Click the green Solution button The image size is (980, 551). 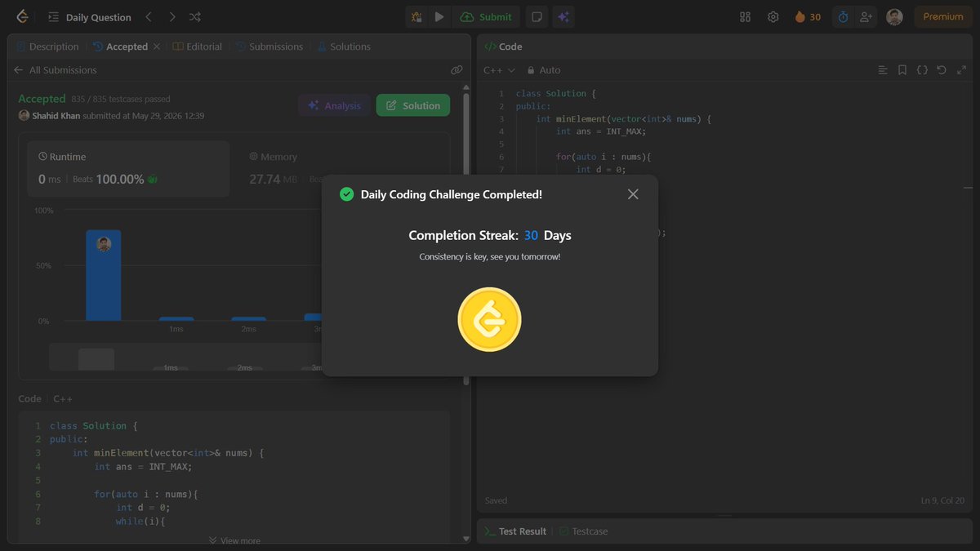point(412,105)
